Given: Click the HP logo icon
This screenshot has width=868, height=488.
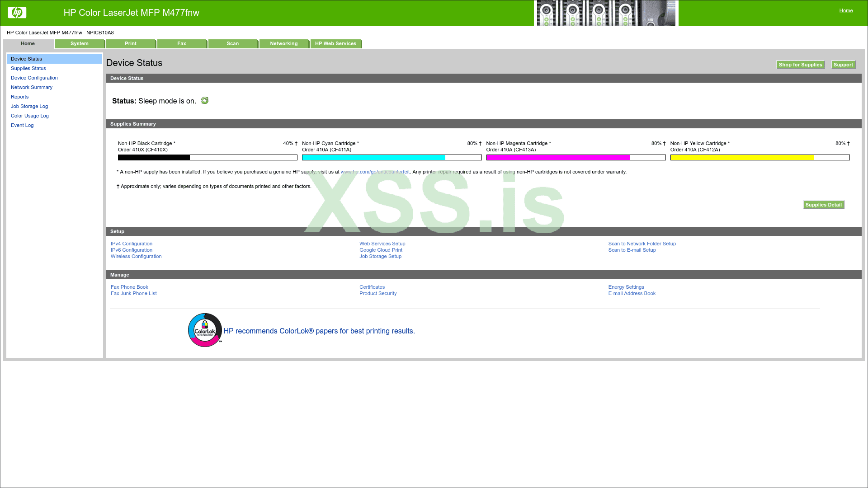Looking at the screenshot, I should [17, 13].
